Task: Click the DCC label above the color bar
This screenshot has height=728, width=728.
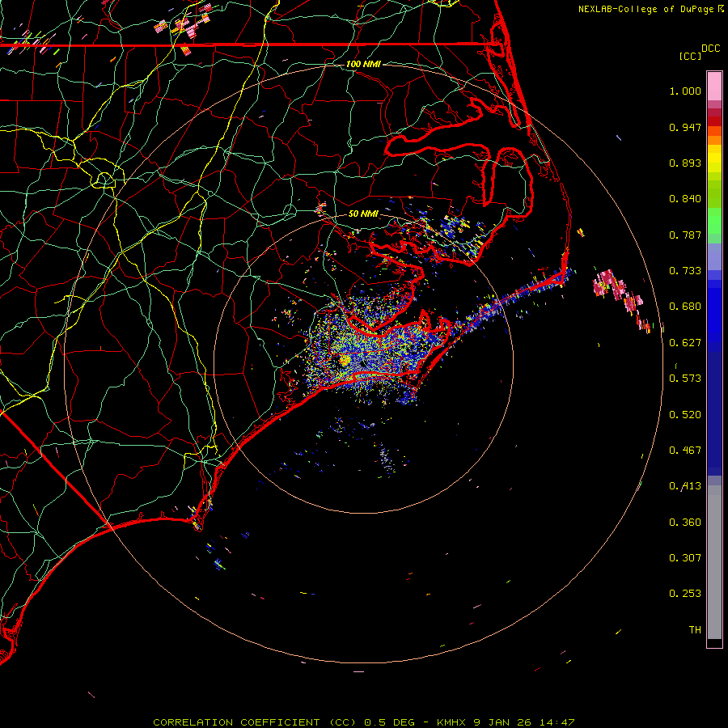Action: coord(710,49)
